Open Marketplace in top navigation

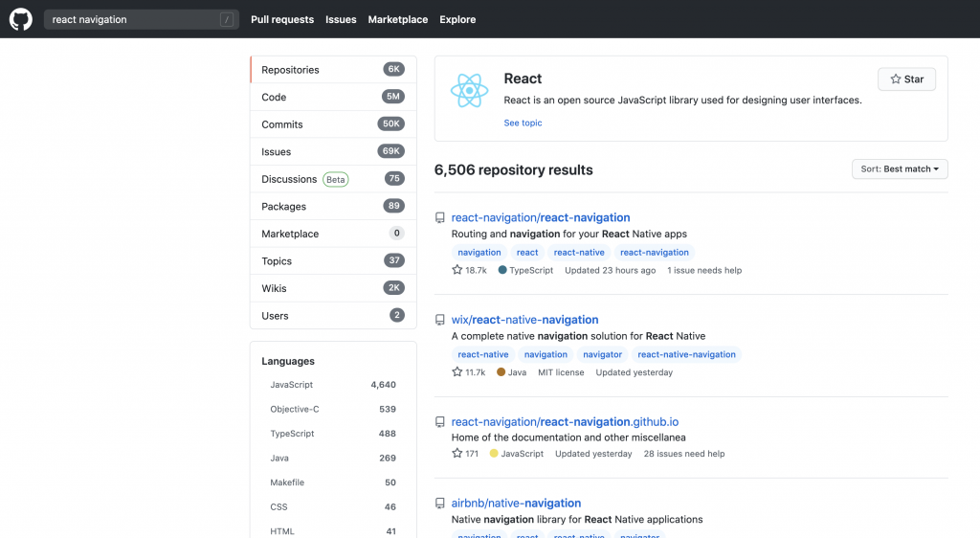pos(397,19)
